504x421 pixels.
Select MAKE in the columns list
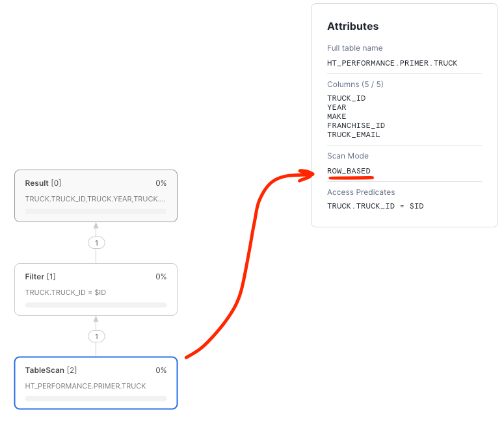point(337,116)
